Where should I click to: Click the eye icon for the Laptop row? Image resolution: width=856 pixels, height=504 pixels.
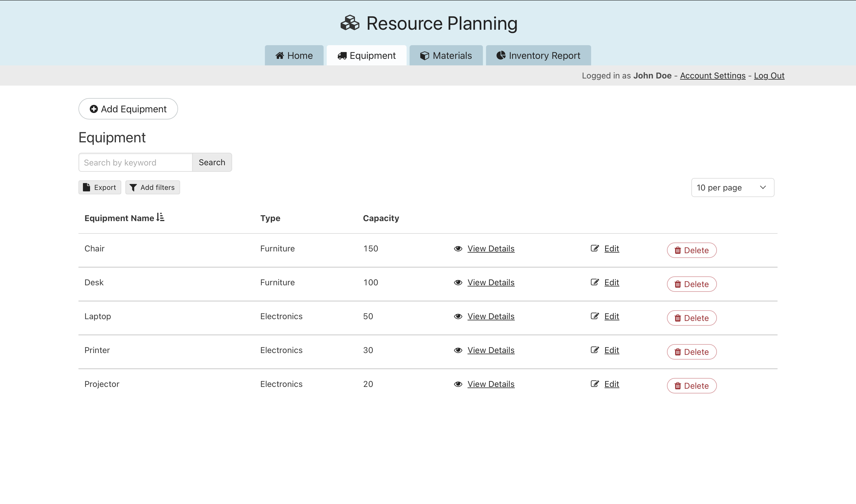coord(458,316)
